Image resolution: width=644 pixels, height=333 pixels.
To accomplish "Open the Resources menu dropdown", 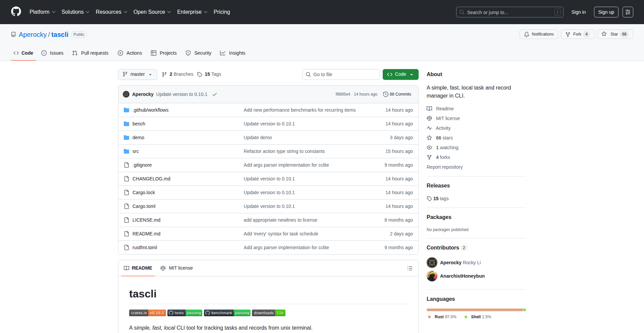I will (111, 12).
